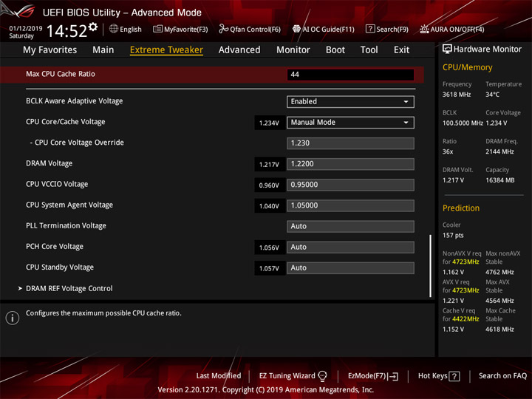The image size is (532, 399).
Task: Open Search(F9)
Action: click(x=387, y=29)
